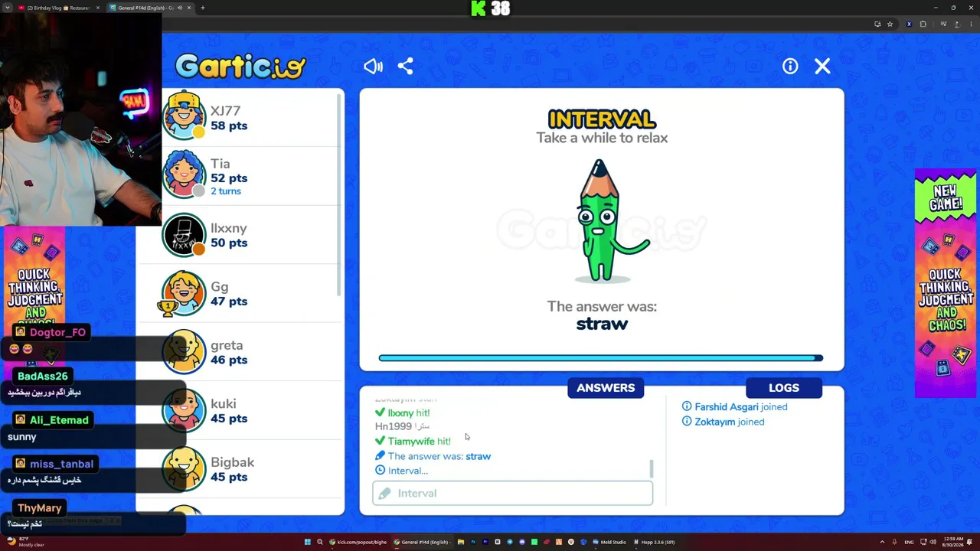The height and width of the screenshot is (551, 980).
Task: Open a new browser tab
Action: [203, 8]
